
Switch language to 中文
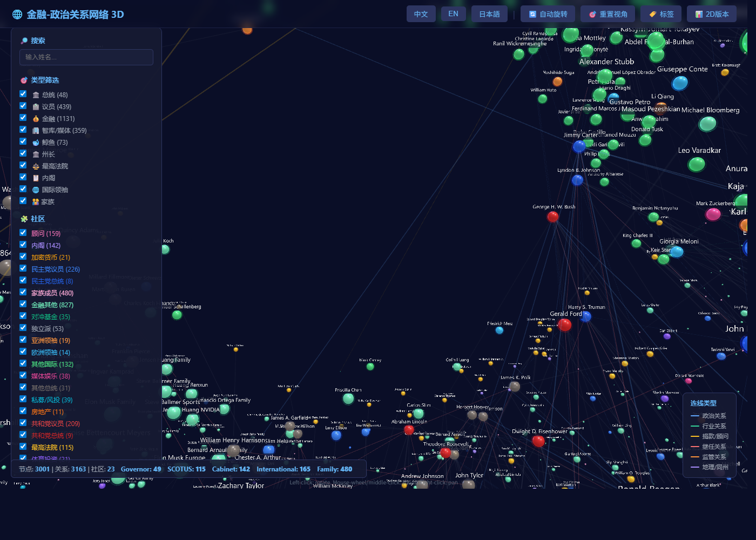click(421, 14)
